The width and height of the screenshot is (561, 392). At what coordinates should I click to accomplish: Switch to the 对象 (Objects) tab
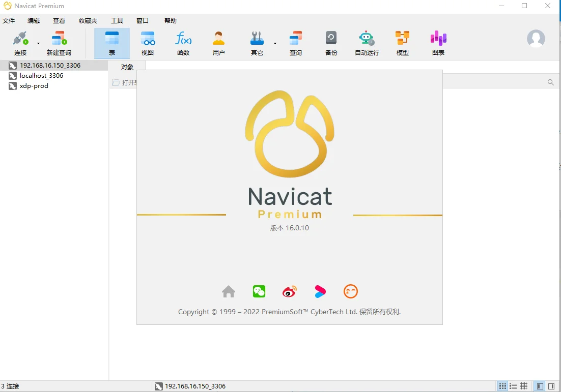coord(127,66)
